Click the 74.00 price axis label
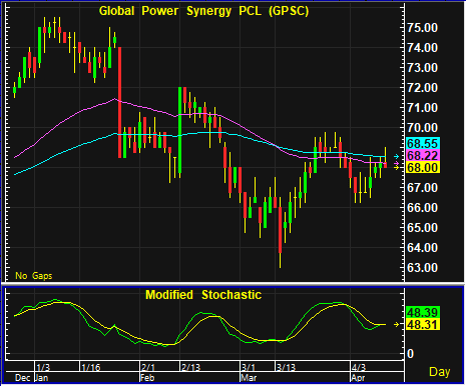 [x=422, y=48]
